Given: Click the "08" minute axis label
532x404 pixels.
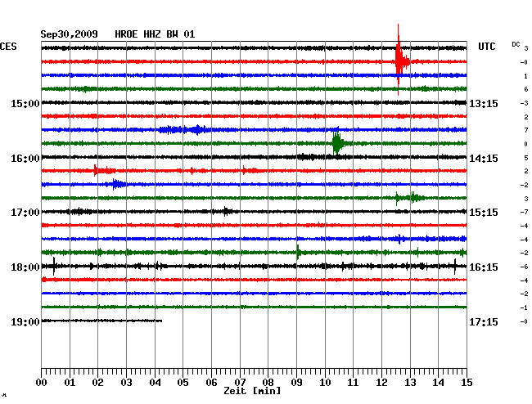Looking at the screenshot, I should (x=268, y=382).
